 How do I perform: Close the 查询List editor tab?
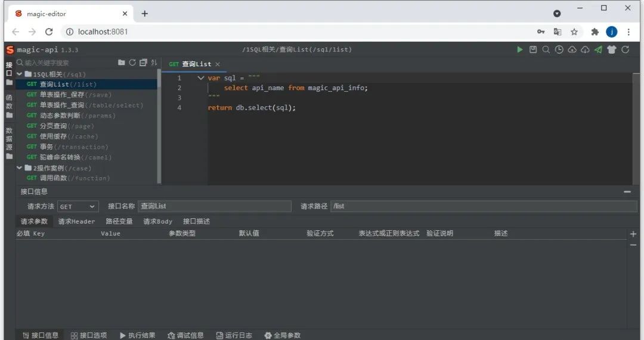pos(218,64)
